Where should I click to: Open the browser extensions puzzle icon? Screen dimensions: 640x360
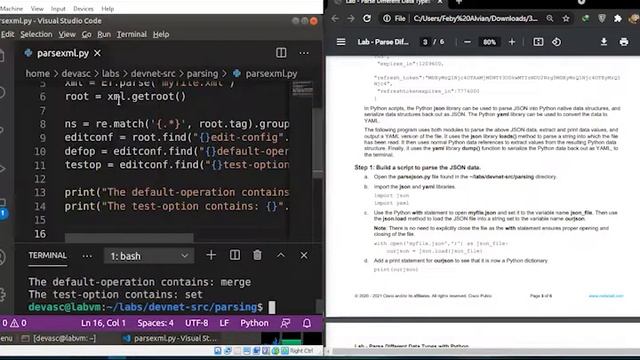coord(618,18)
